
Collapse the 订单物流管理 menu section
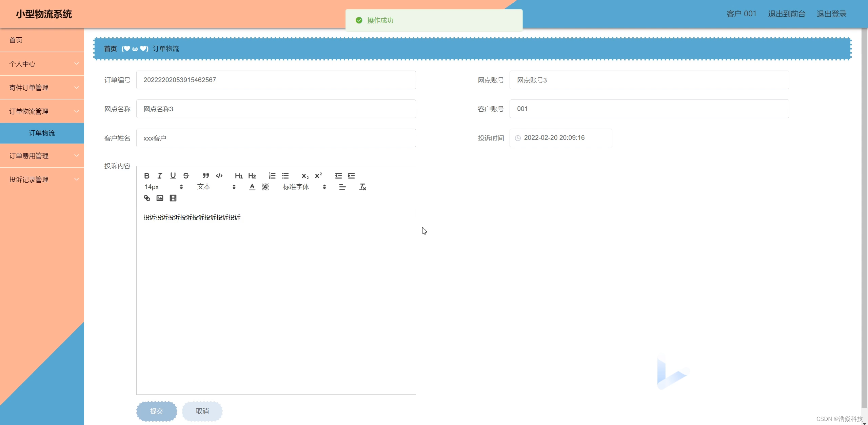[42, 111]
